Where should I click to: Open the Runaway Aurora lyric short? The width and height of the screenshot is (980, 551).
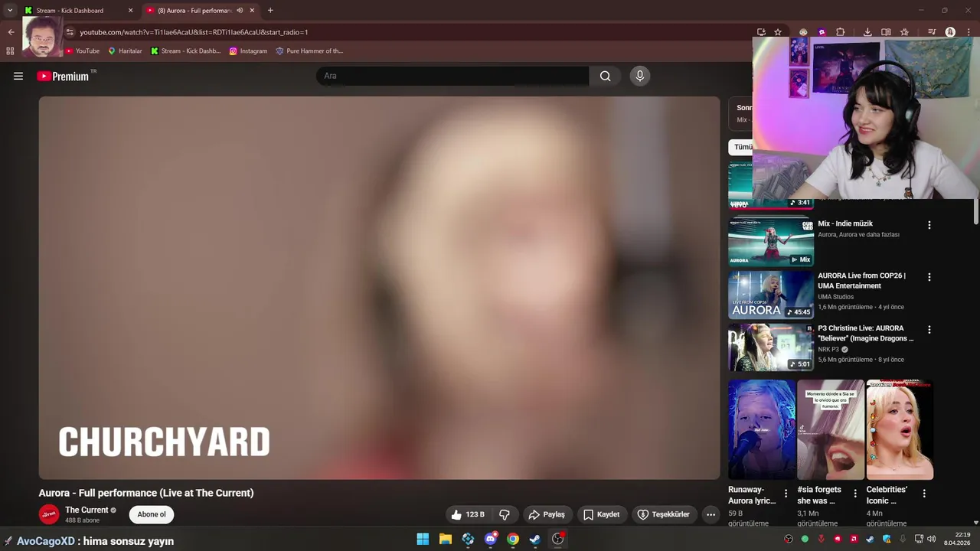762,429
